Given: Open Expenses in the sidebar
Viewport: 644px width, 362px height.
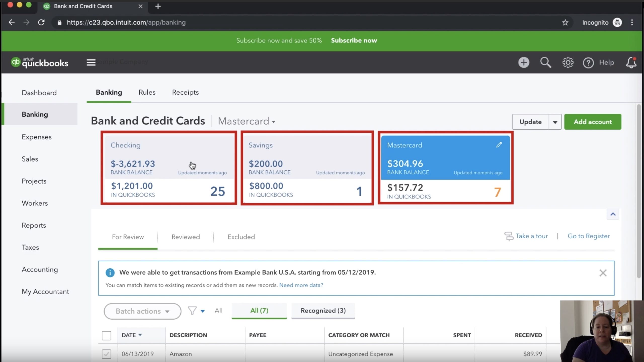Looking at the screenshot, I should pyautogui.click(x=37, y=137).
